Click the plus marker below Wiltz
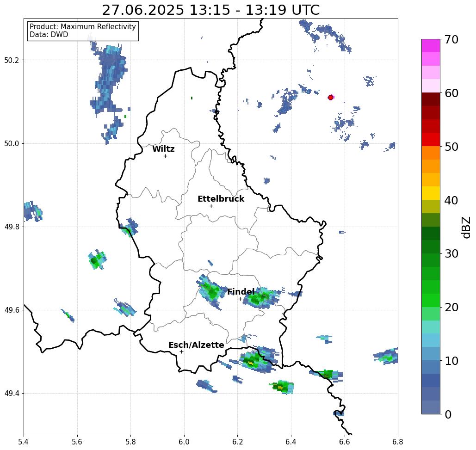This screenshot has height=450, width=476. [x=166, y=156]
